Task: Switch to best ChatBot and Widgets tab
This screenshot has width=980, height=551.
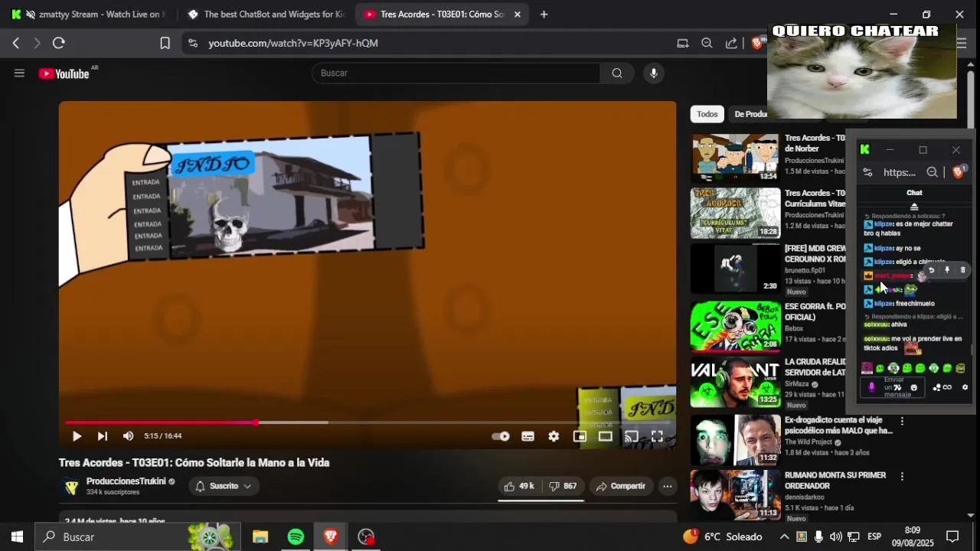Action: point(266,15)
